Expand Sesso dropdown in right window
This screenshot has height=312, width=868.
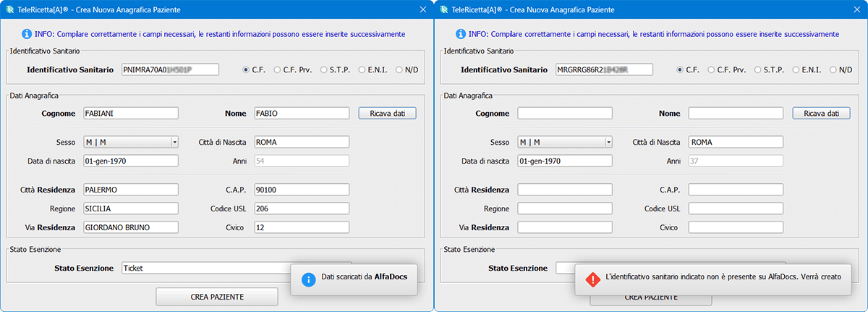click(608, 142)
